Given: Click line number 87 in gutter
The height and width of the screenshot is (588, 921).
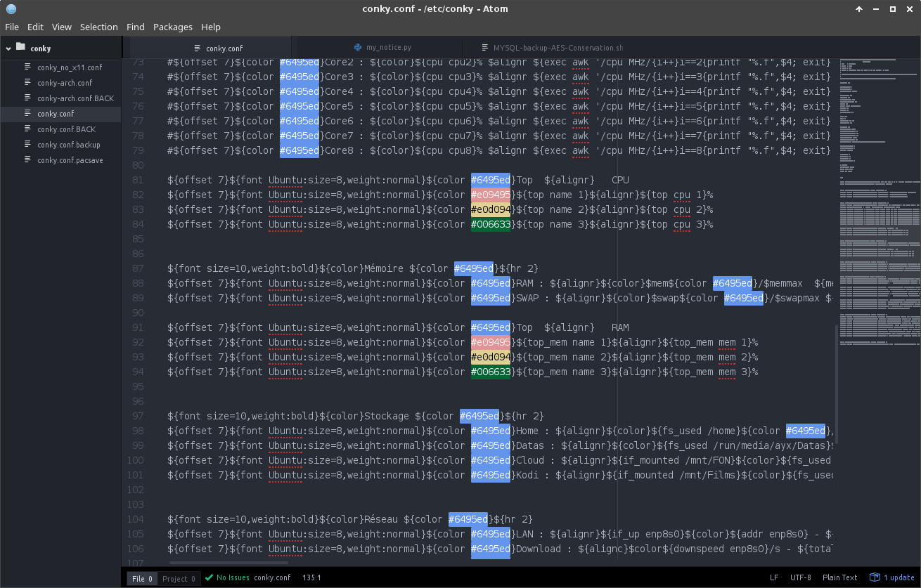Looking at the screenshot, I should 137,268.
